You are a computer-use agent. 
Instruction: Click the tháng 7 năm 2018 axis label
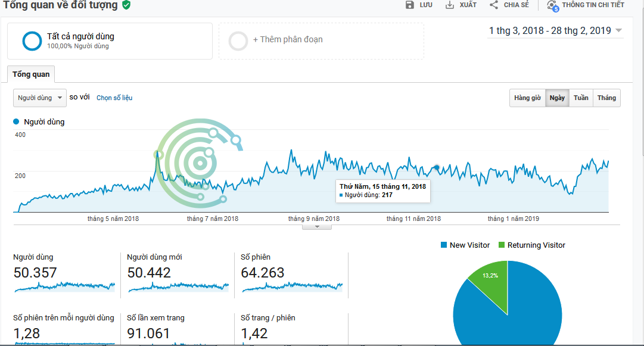(212, 219)
